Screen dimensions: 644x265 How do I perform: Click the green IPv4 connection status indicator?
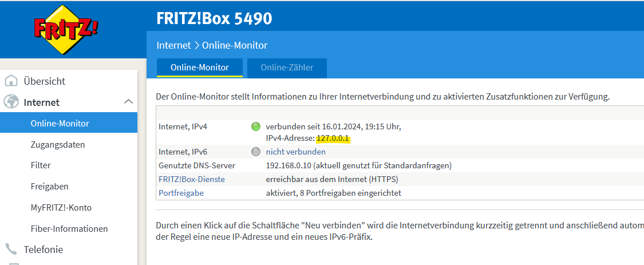pyautogui.click(x=256, y=126)
